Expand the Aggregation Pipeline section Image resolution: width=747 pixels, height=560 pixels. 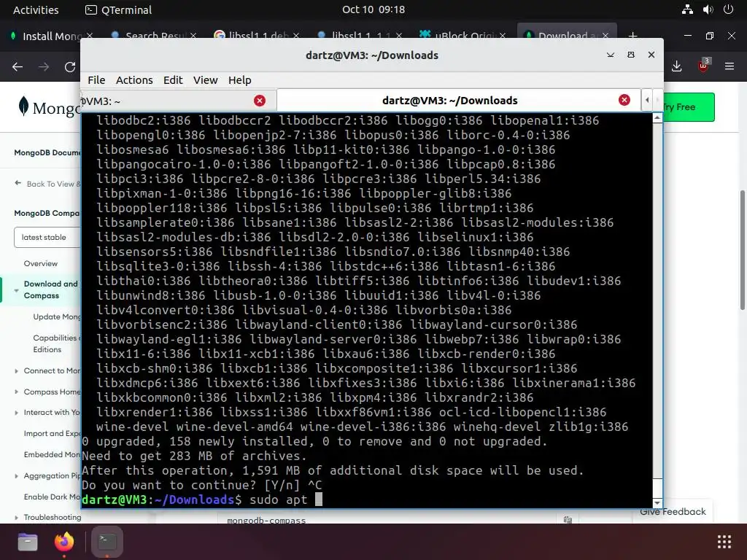coord(16,475)
